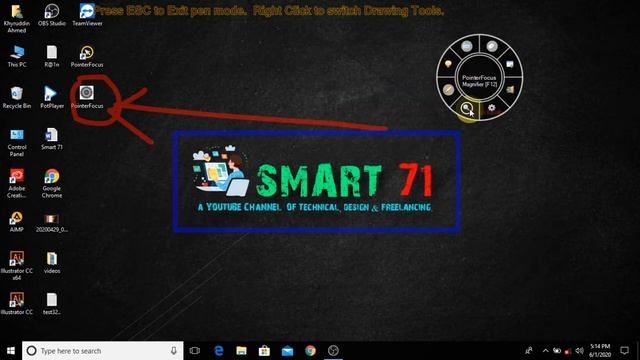The image size is (640, 360).
Task: Click the gold window icon in PointerFocus wheel
Action: [x=510, y=89]
